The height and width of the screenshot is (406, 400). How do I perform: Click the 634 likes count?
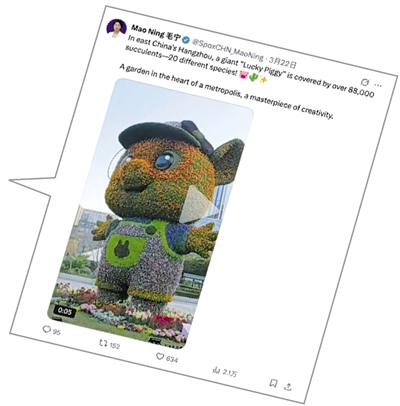click(172, 359)
